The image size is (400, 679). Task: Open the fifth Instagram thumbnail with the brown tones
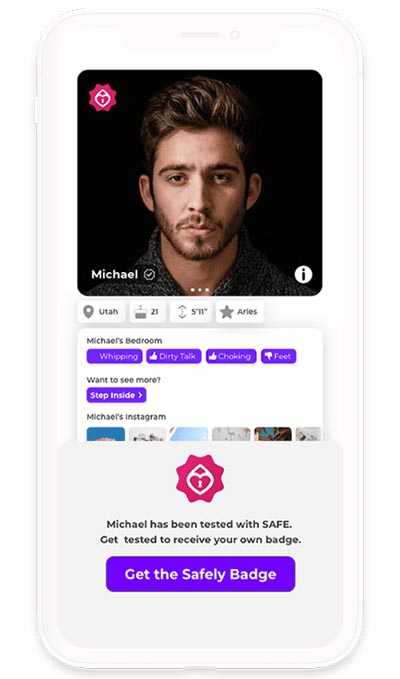(273, 434)
